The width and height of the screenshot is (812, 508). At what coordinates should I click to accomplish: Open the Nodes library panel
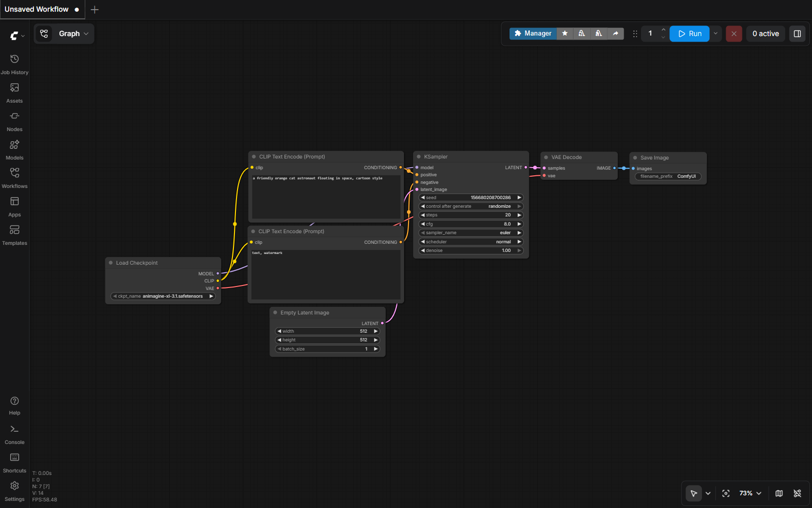14,121
